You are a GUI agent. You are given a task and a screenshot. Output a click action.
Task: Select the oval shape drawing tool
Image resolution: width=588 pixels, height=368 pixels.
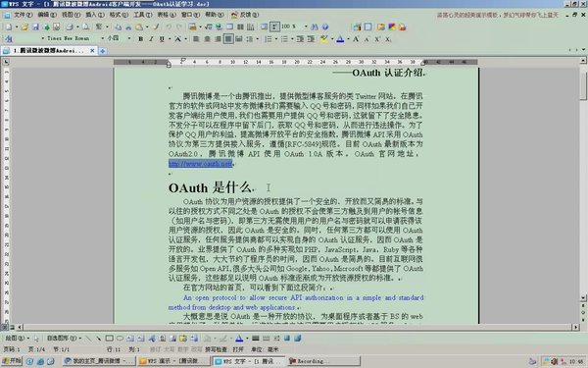point(120,339)
